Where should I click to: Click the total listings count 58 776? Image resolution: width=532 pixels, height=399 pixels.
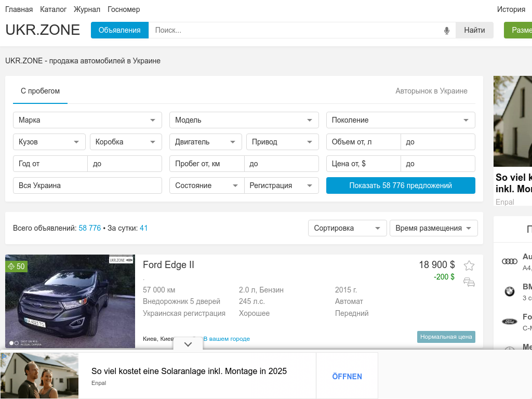pyautogui.click(x=89, y=228)
